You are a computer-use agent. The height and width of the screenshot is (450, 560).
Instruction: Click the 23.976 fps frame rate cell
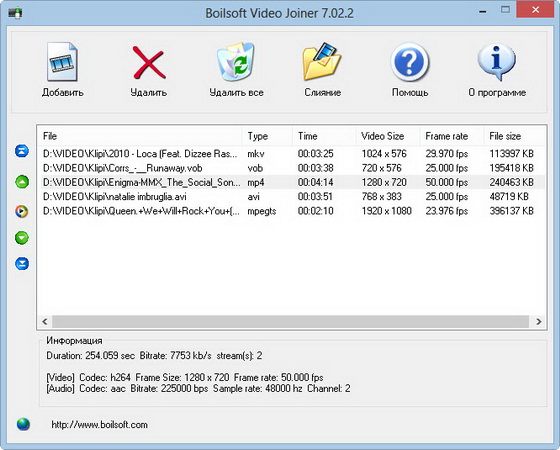point(446,211)
